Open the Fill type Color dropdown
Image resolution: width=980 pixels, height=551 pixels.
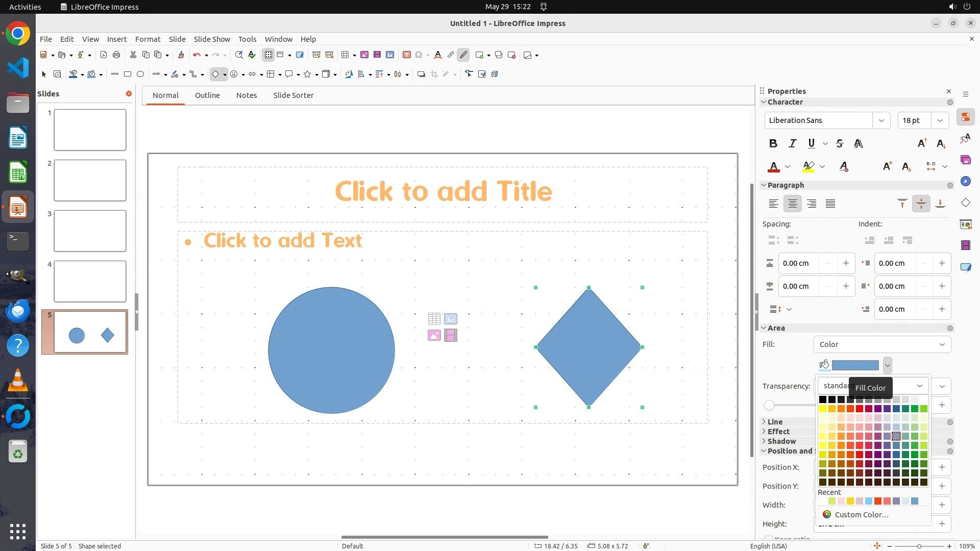click(x=882, y=344)
